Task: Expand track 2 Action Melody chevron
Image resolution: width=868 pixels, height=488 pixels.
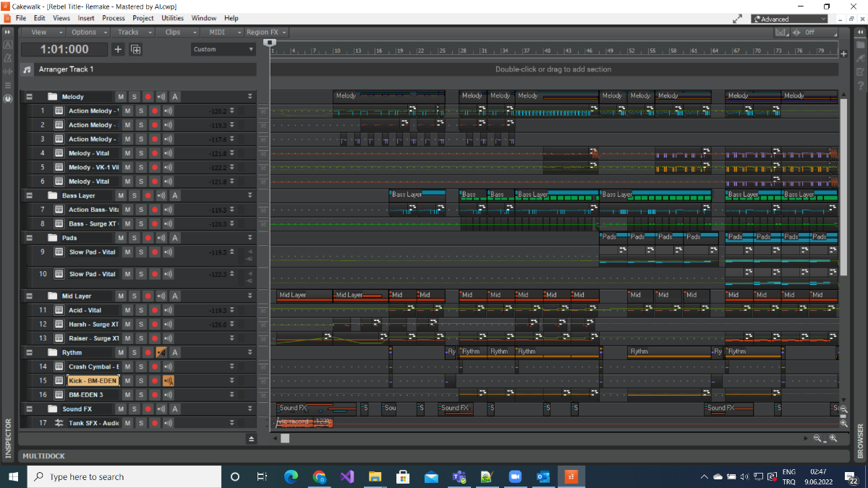Action: coord(231,125)
